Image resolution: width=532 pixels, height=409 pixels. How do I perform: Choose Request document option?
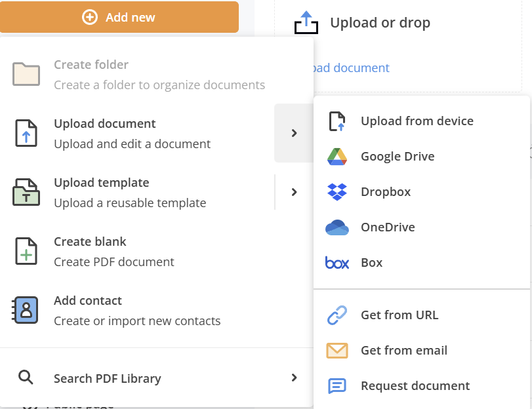[x=422, y=385]
